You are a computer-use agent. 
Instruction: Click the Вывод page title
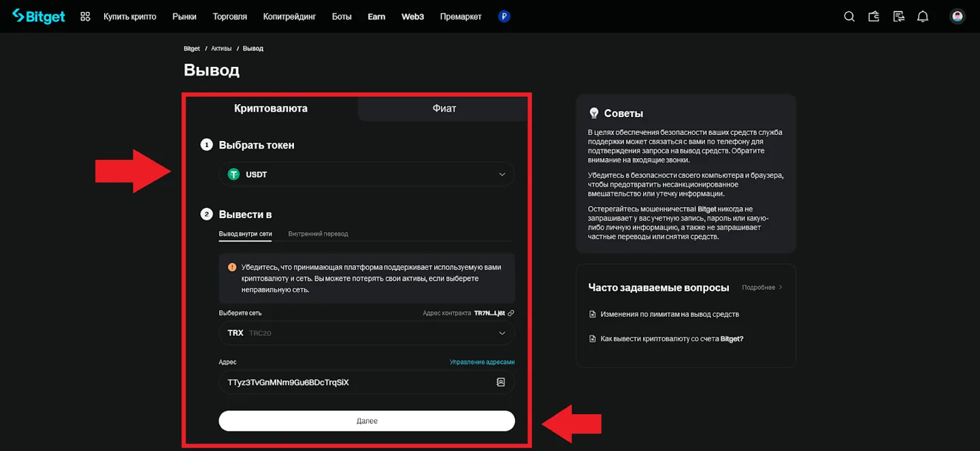(x=212, y=70)
